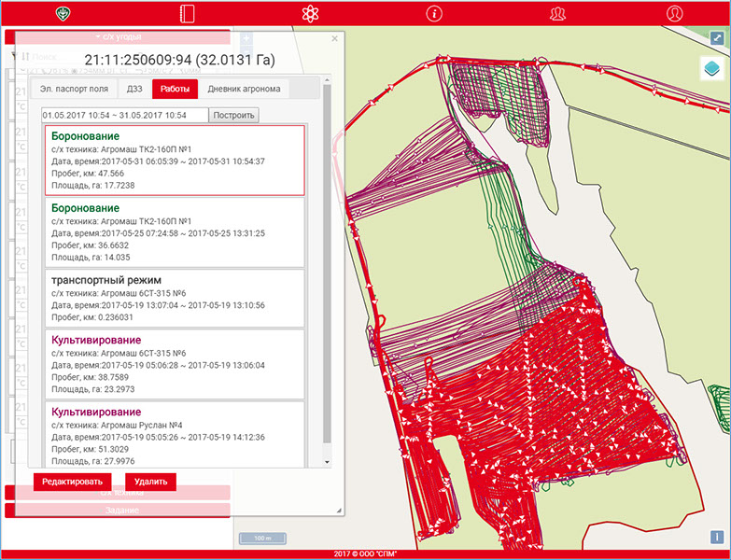Toggle fullscreen map view
This screenshot has height=560, width=731.
(x=717, y=38)
